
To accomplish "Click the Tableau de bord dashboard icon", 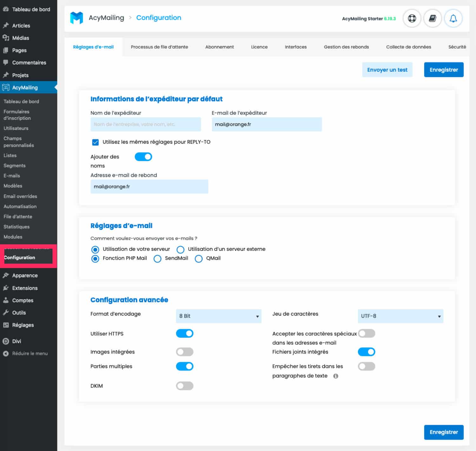I will tap(6, 9).
